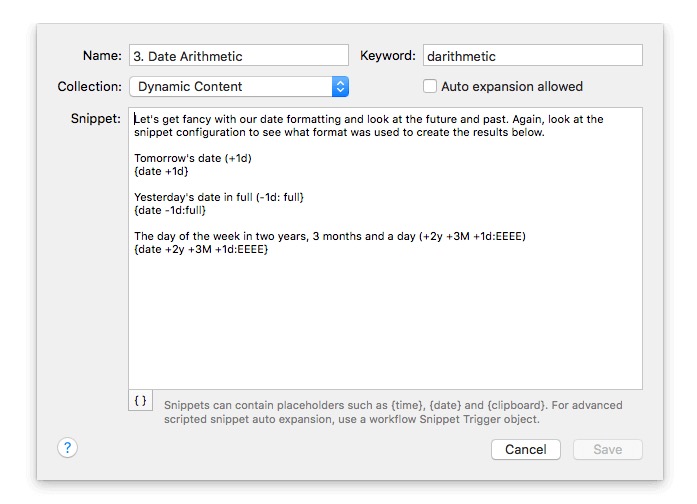Click the {date +2y +3M +1d:EEEE} line
697x504 pixels.
pyautogui.click(x=201, y=249)
